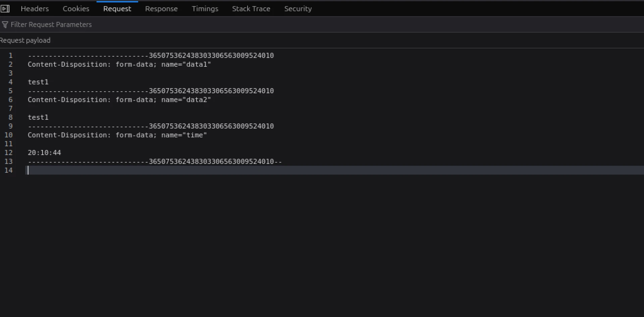
Task: Click the Content-Disposition line with name="data2"
Action: (x=119, y=100)
